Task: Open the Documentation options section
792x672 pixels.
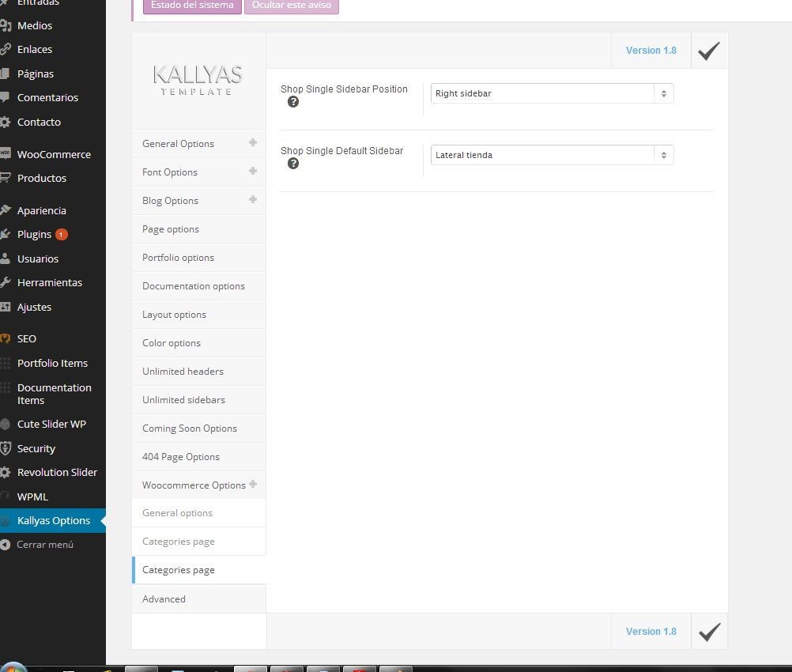Action: pyautogui.click(x=199, y=286)
